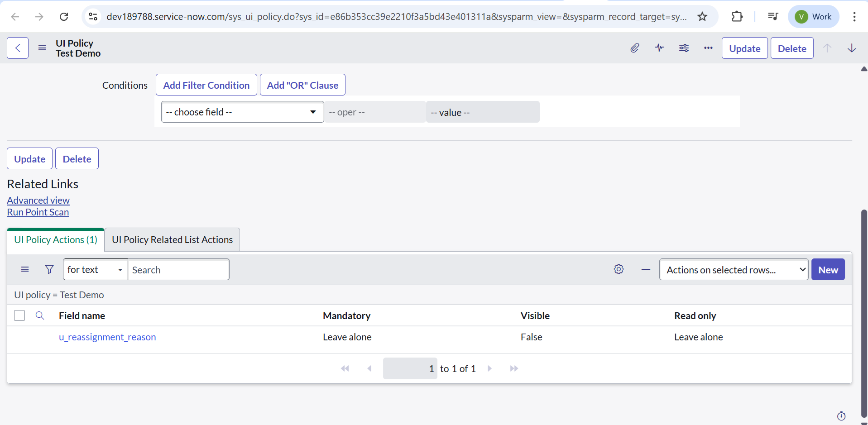
Task: Open the Advanced view link
Action: point(38,200)
